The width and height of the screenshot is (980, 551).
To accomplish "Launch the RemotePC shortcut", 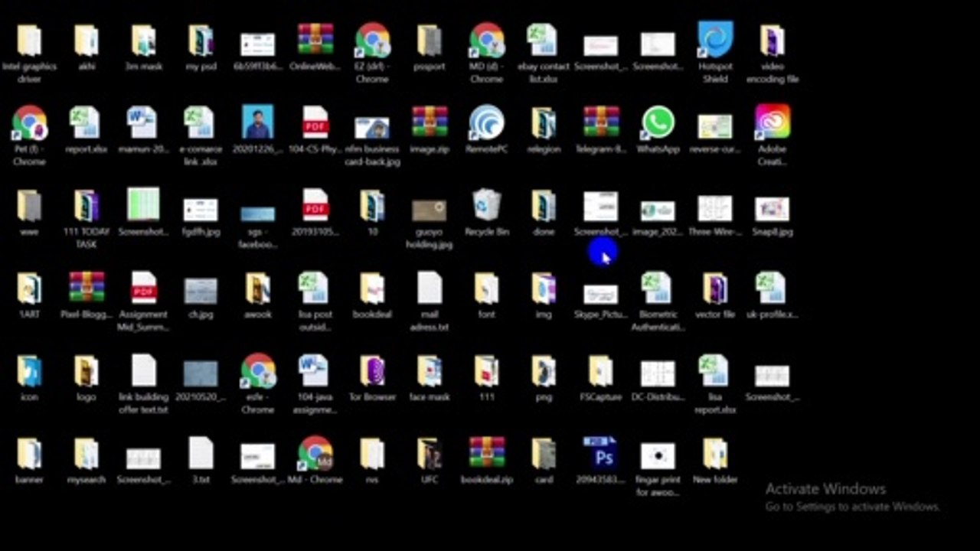I will tap(486, 123).
